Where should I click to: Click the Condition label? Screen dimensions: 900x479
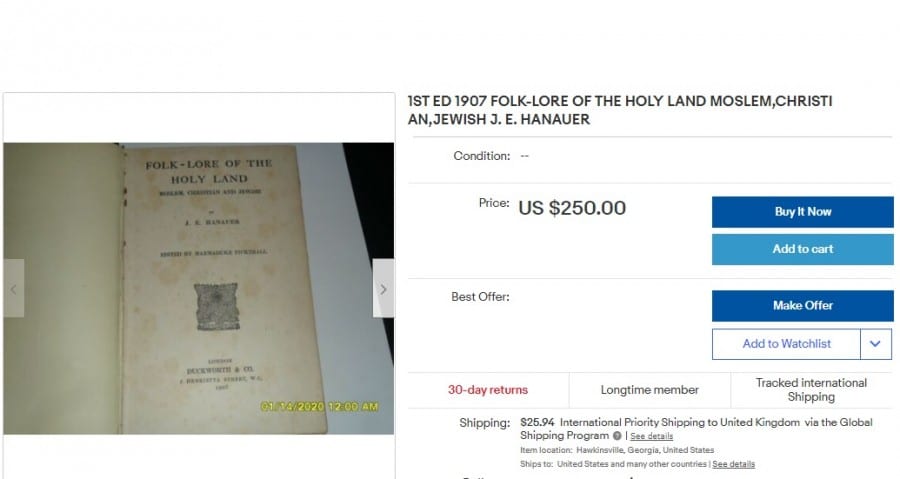[x=482, y=156]
